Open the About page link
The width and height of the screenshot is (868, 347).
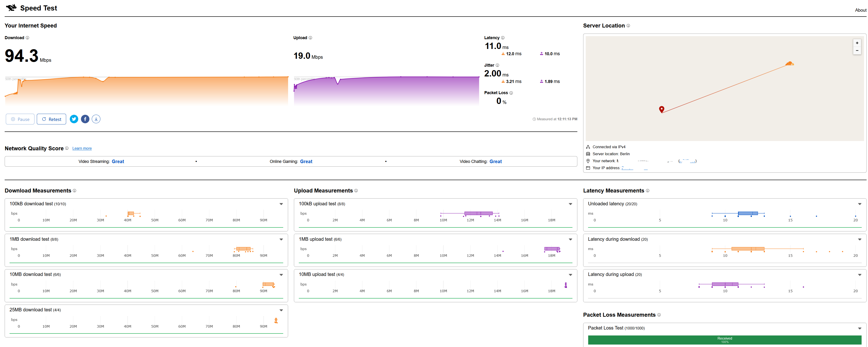860,10
